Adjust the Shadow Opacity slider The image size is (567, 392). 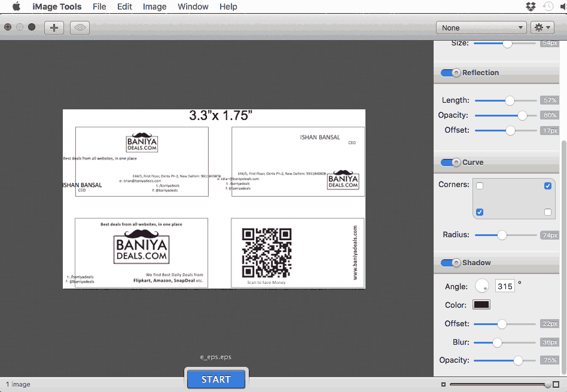(505, 360)
